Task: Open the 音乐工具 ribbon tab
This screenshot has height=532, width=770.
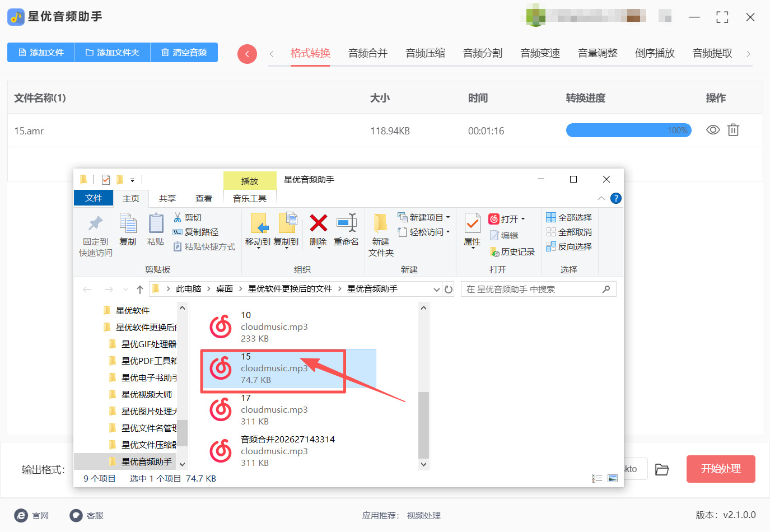Action: pyautogui.click(x=250, y=199)
